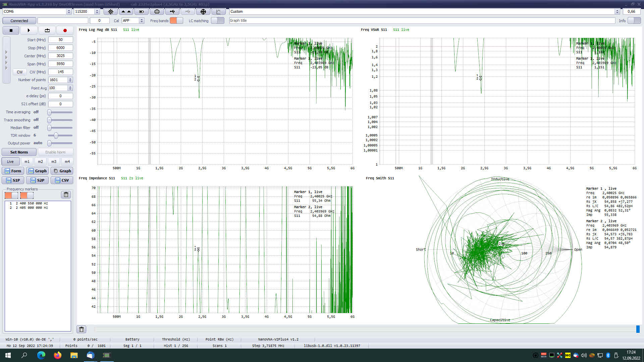Toggle the Freq bands switch
This screenshot has height=362, width=644.
point(176,20)
